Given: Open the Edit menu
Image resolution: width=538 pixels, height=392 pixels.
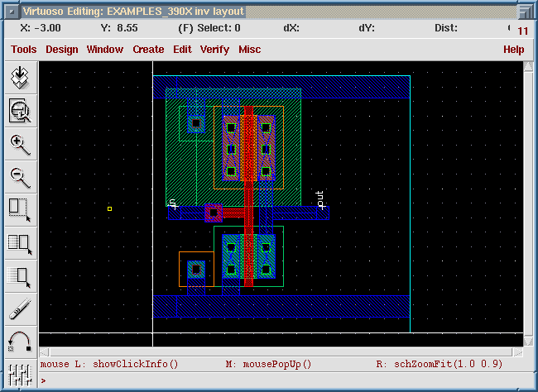Looking at the screenshot, I should coord(182,50).
